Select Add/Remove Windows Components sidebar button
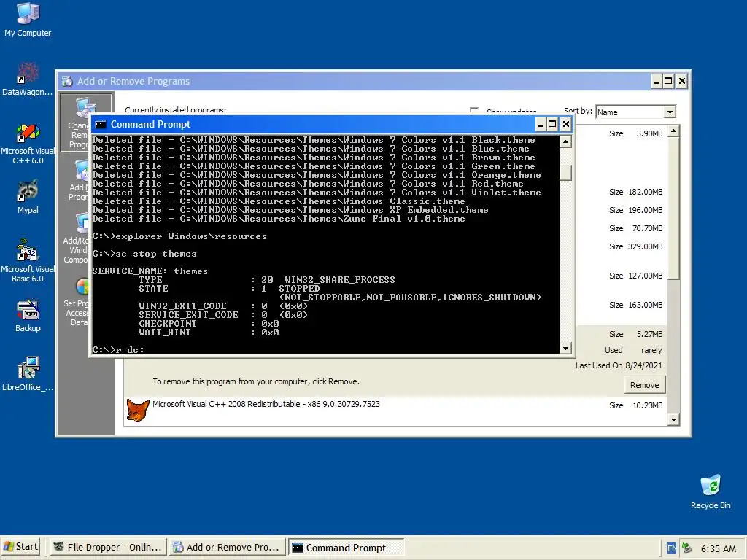Viewport: 747px width, 560px height. [76, 238]
